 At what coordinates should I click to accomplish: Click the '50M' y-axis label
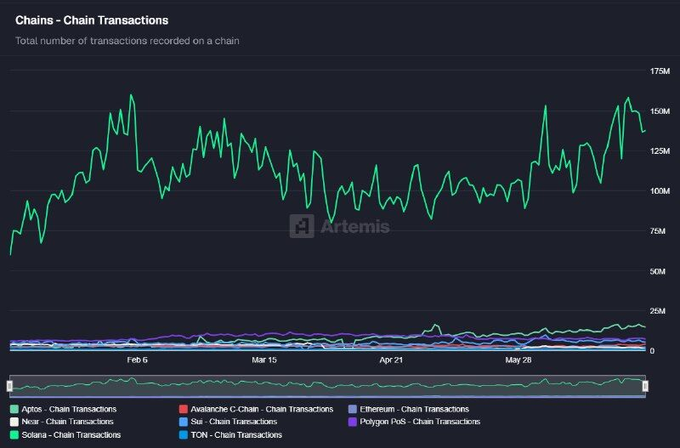[657, 271]
